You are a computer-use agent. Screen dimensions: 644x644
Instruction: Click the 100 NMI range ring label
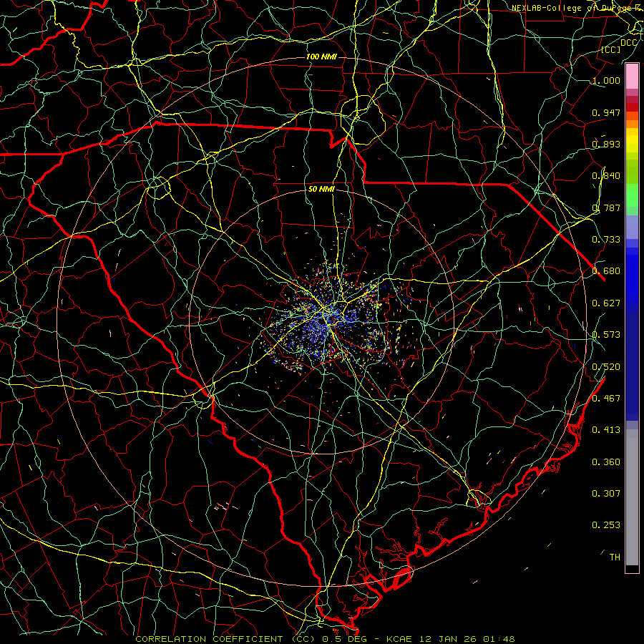[x=321, y=57]
